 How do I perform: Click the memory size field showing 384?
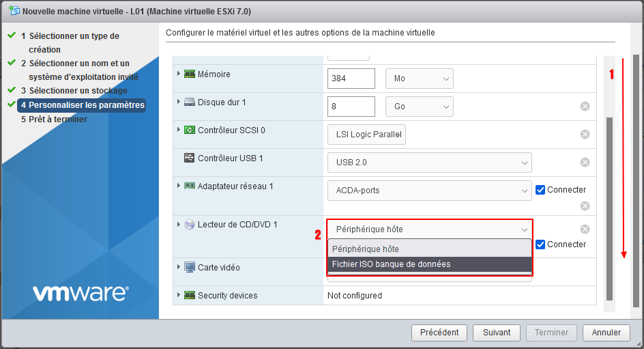point(351,79)
